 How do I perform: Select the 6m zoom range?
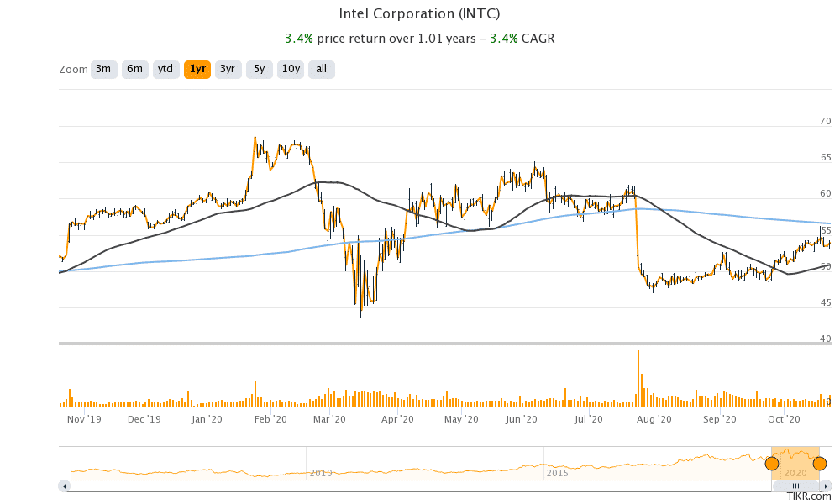135,69
